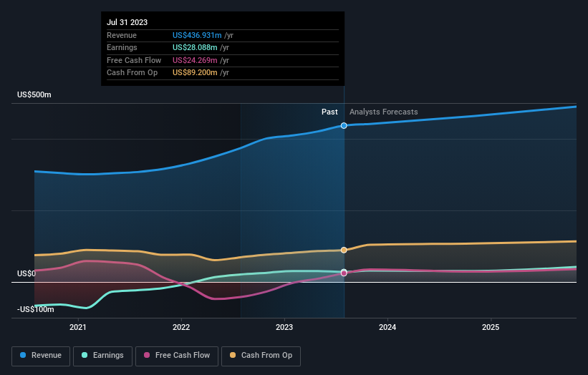
Task: Click the cash from op value US$89.200m
Action: (195, 73)
